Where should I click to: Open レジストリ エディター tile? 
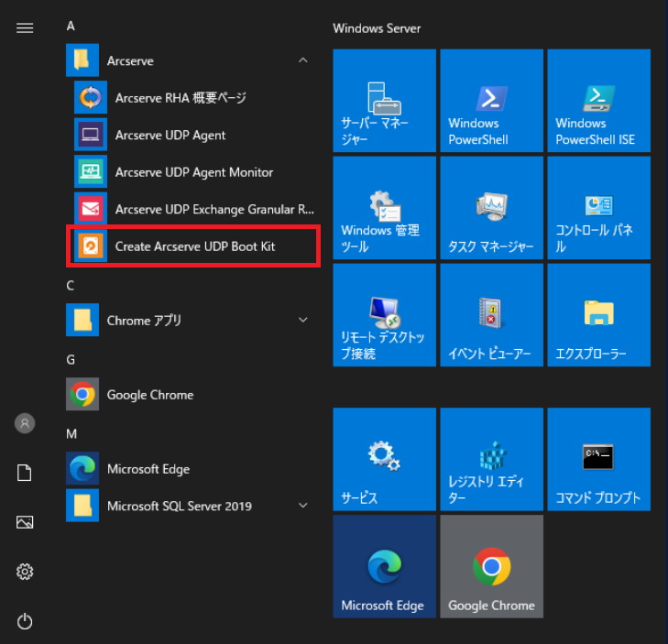[492, 459]
